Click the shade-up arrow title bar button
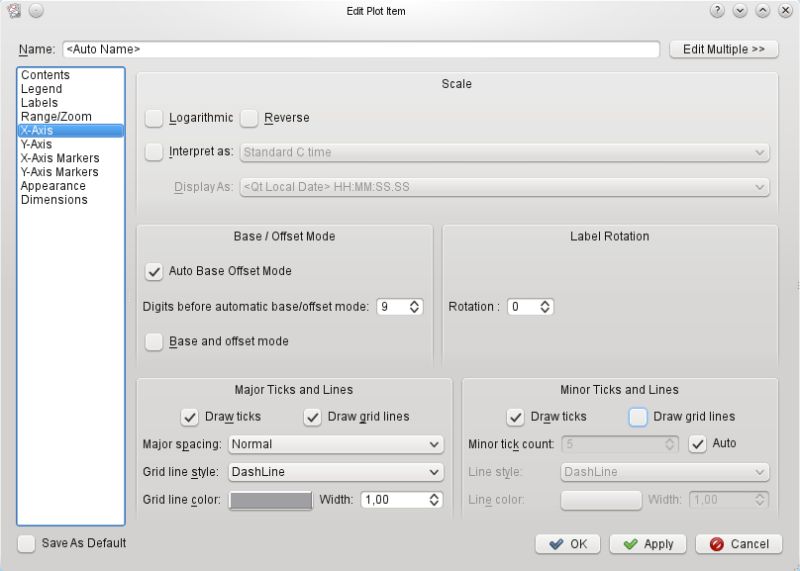This screenshot has height=571, width=800. coord(762,11)
